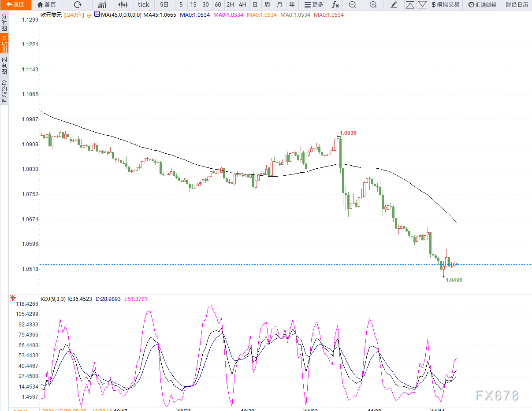Switch to the 分时图 side tab
Image resolution: width=532 pixels, height=411 pixels.
tap(4, 22)
